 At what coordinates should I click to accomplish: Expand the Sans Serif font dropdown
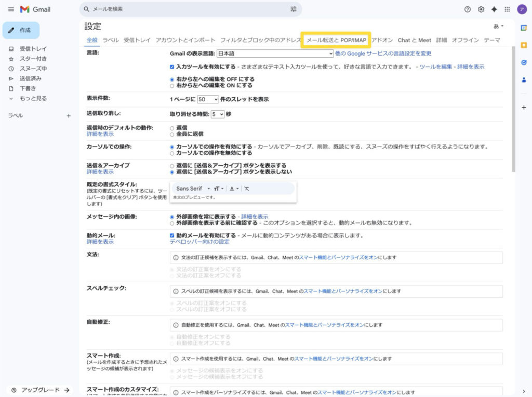coord(193,189)
